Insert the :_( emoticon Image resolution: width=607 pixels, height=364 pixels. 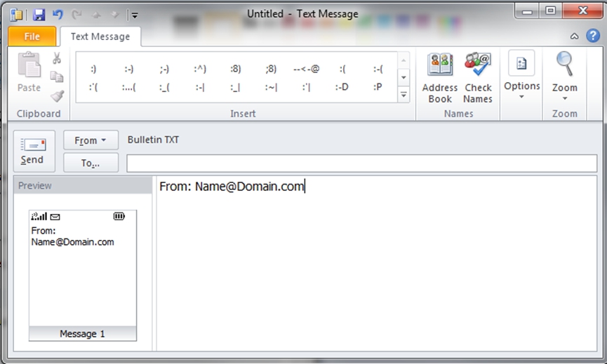164,87
